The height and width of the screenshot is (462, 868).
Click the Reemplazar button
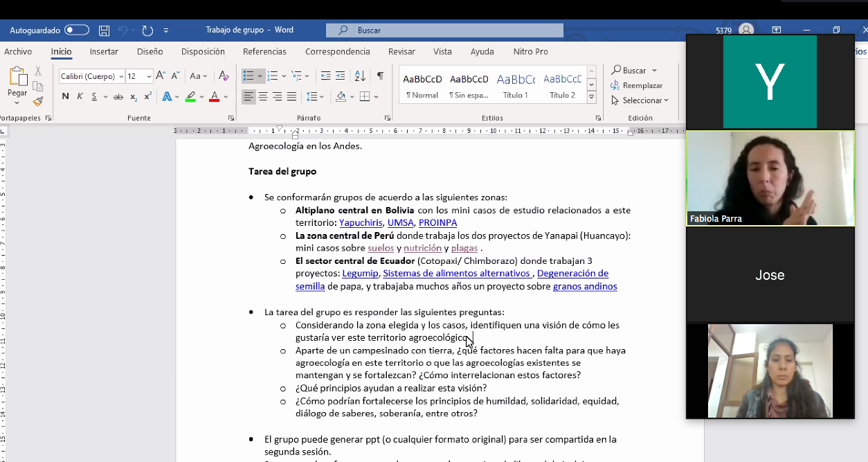point(642,85)
